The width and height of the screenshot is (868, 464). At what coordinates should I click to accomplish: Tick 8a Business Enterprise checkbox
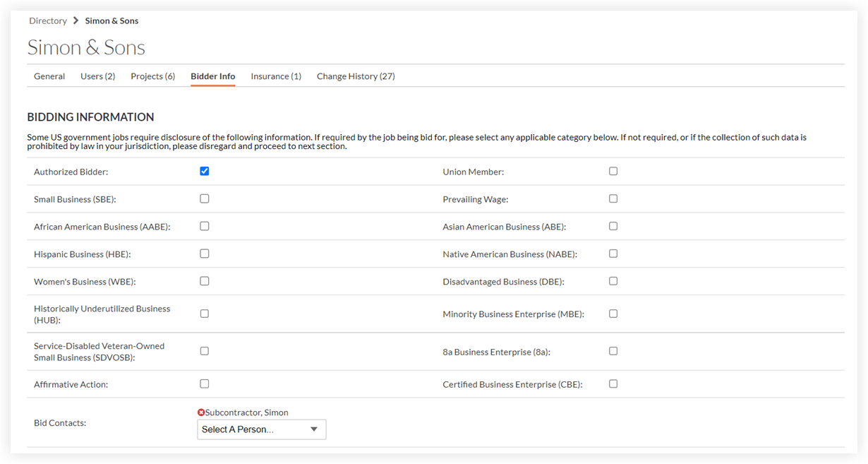point(613,351)
